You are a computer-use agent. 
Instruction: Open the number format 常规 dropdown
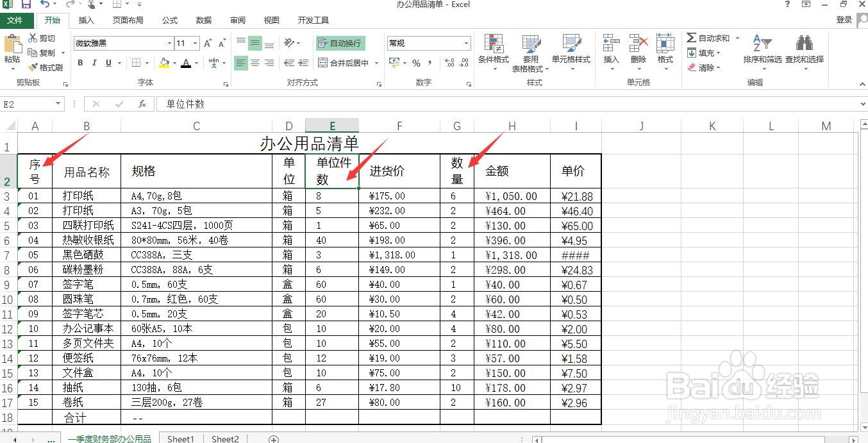click(466, 43)
